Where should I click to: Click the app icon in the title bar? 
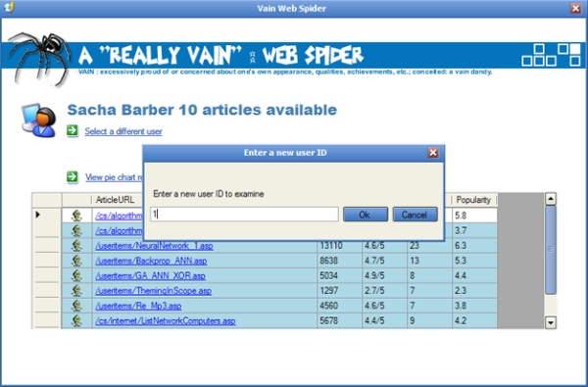click(10, 7)
